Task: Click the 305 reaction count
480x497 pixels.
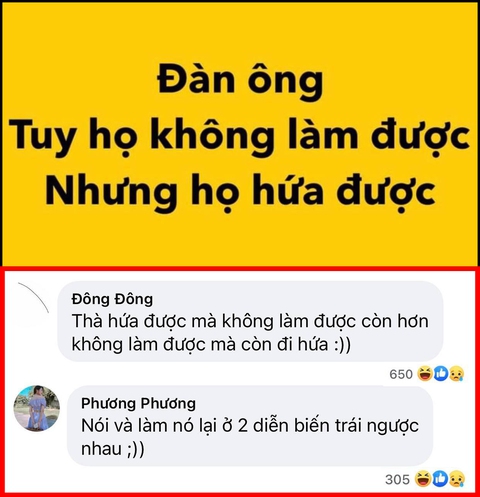Action: [x=397, y=480]
